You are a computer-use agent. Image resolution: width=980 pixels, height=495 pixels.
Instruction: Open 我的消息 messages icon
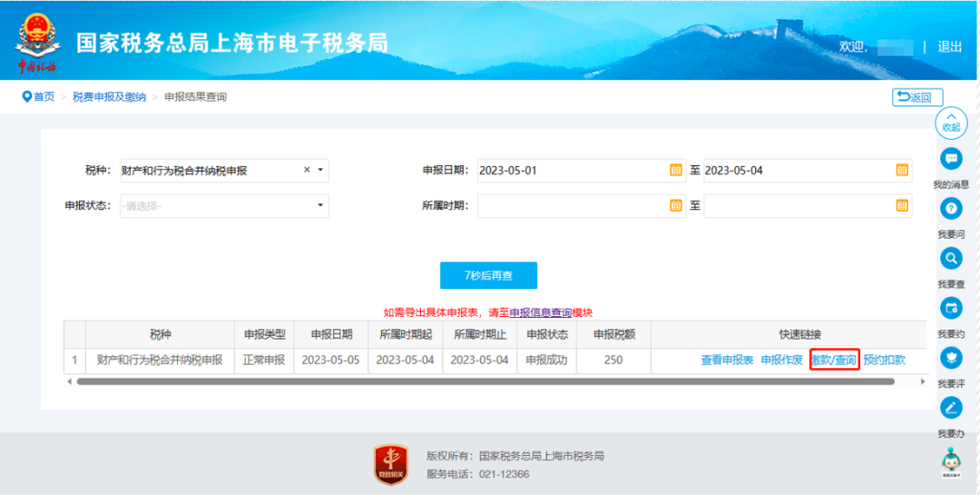pyautogui.click(x=951, y=159)
